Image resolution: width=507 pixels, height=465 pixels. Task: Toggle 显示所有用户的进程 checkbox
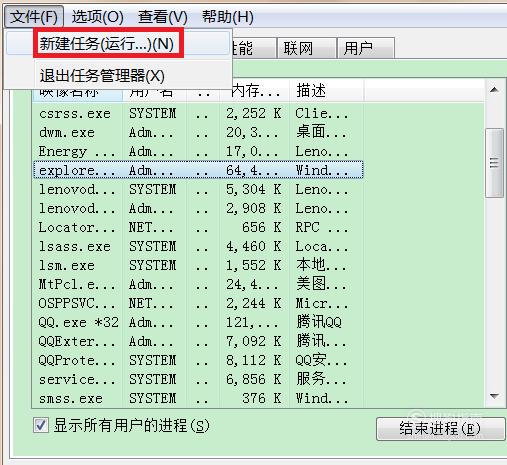pos(41,425)
